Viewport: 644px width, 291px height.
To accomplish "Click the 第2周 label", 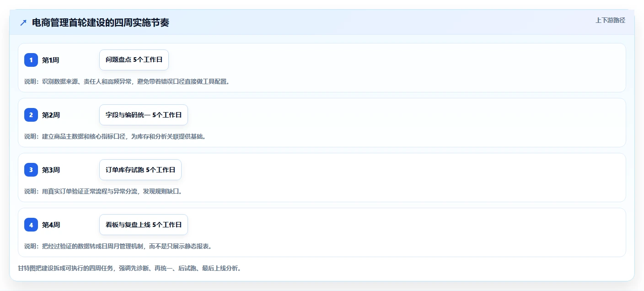I will (x=51, y=115).
